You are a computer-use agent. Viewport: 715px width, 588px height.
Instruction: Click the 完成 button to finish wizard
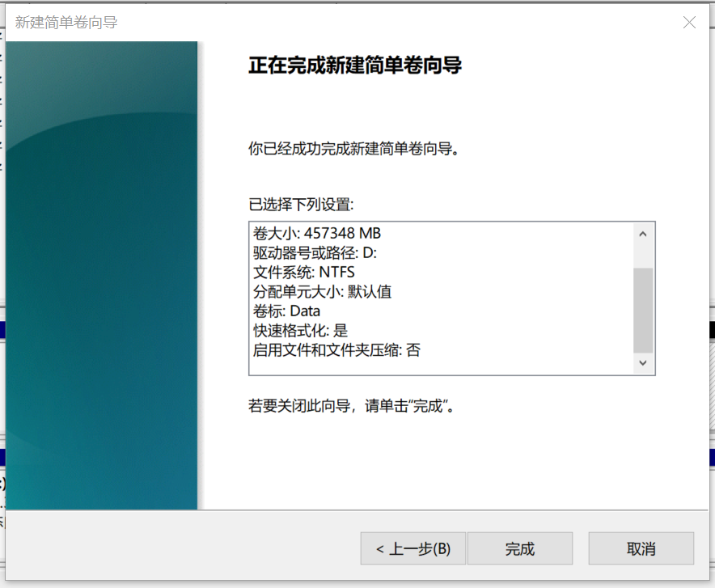[520, 548]
